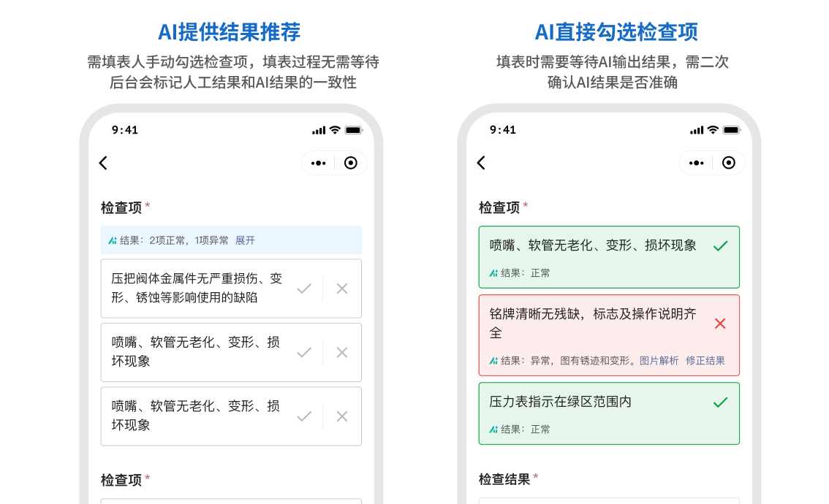Click red X on 铭牌清晰无残缺 item
Screen dimensions: 829x504
tap(720, 323)
